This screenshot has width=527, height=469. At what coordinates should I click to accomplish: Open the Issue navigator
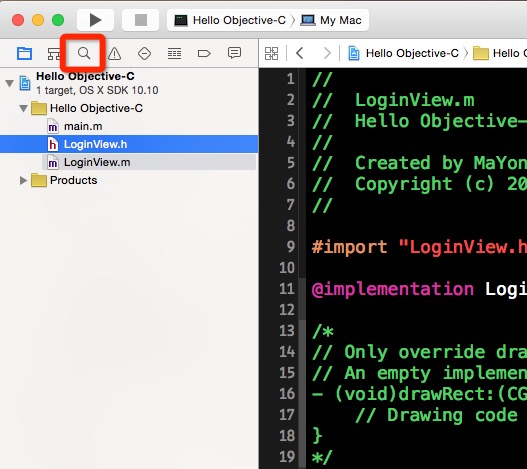tap(115, 53)
